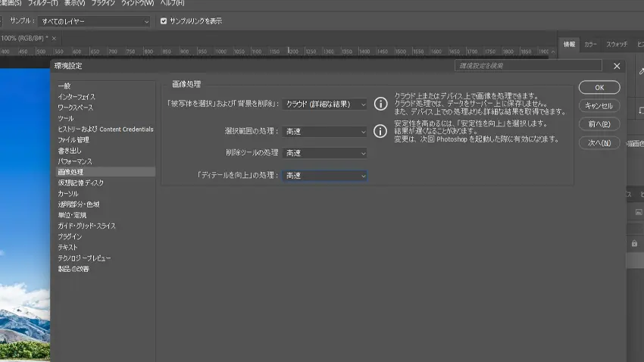The height and width of the screenshot is (362, 644).
Task: Switch to the スウォッチ panel tab
Action: [616, 45]
